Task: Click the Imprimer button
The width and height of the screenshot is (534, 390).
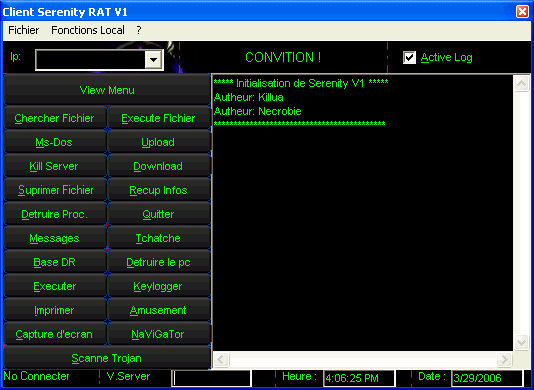Action: [54, 310]
